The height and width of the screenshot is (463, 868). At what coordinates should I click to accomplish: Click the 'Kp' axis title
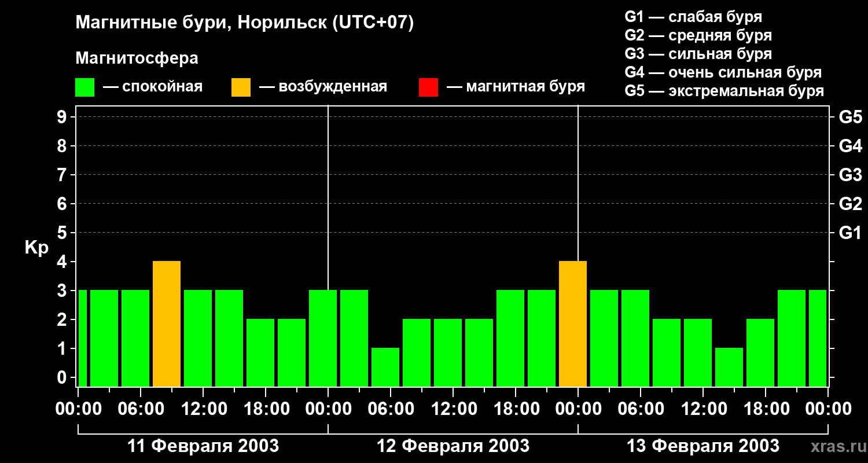click(x=36, y=248)
